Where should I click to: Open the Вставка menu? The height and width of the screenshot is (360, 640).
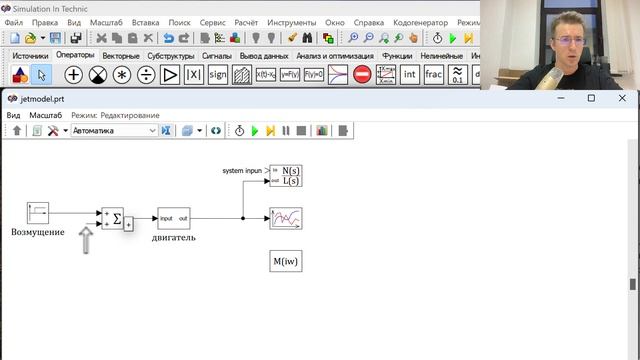click(x=145, y=22)
